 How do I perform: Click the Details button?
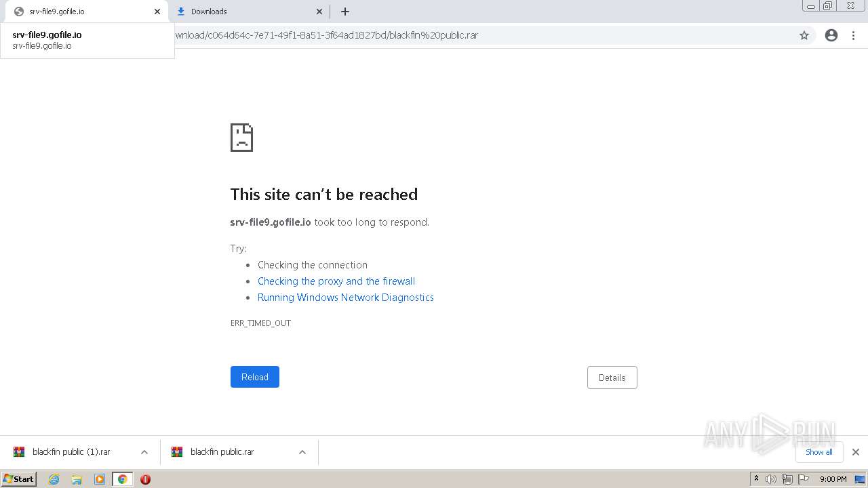tap(612, 378)
